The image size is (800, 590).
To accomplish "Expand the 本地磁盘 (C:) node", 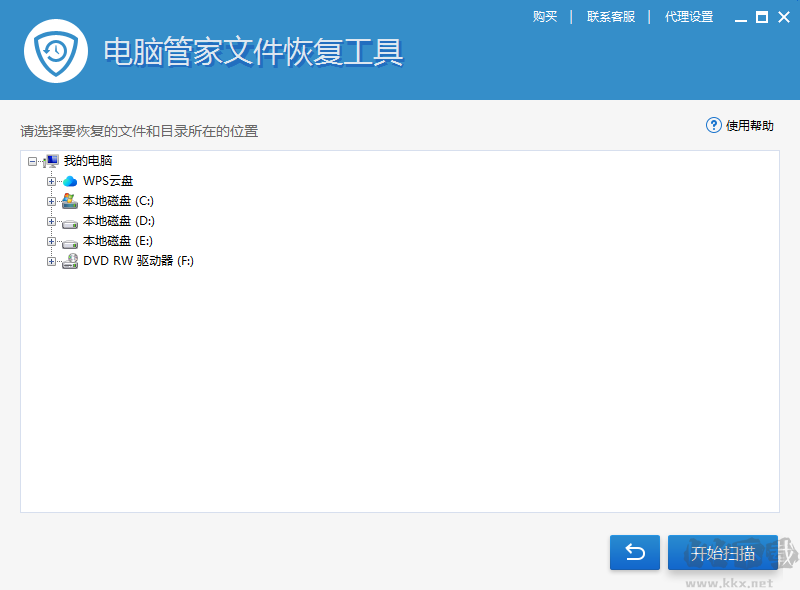I will tap(51, 200).
